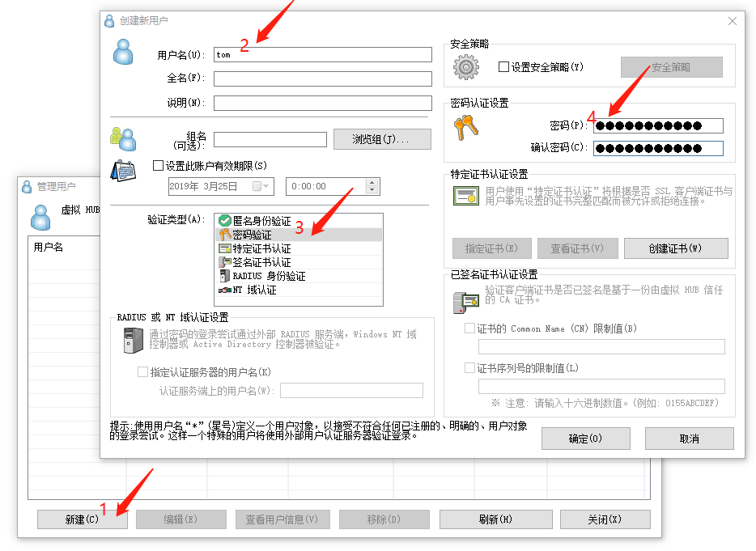The height and width of the screenshot is (551, 756).
Task: Click 刷新 button in 管理用户 window
Action: click(495, 519)
